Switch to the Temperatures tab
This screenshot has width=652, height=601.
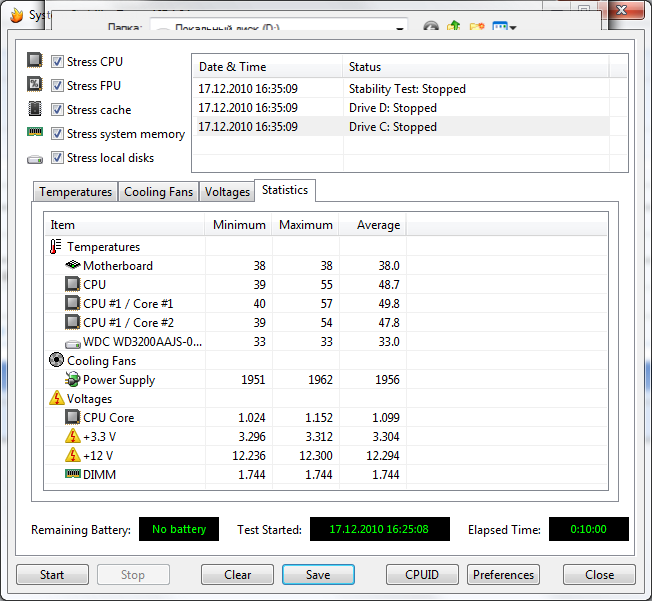pos(76,192)
